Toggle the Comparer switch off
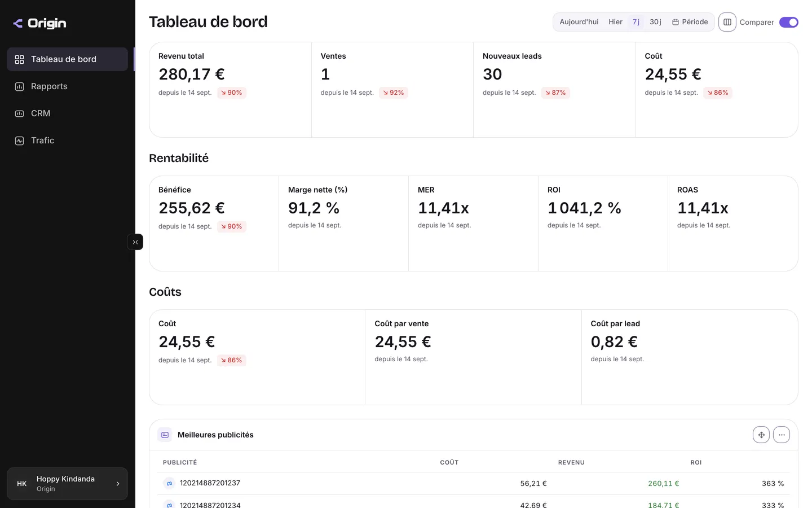812x508 pixels. pyautogui.click(x=789, y=22)
